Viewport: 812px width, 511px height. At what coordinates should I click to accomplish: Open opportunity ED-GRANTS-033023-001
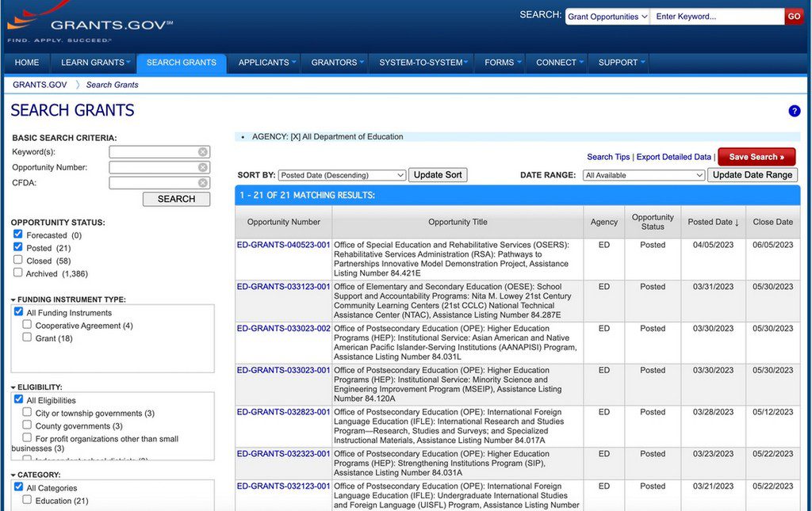[x=283, y=370]
